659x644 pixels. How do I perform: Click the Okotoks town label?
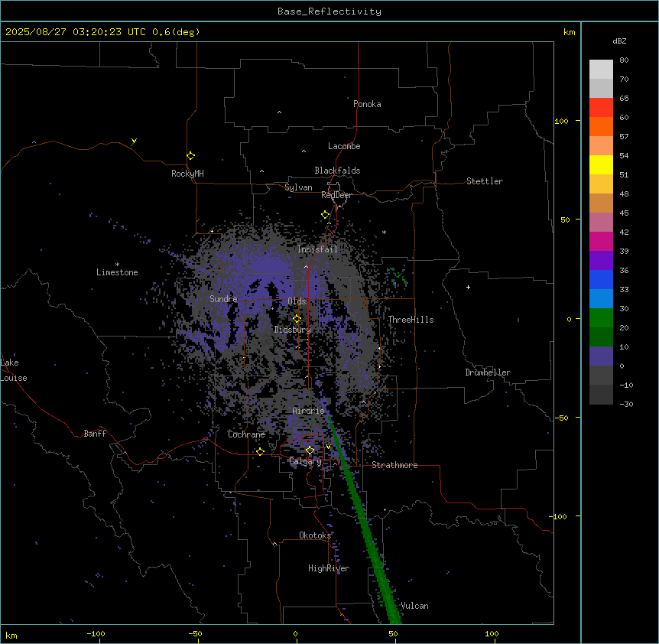315,535
